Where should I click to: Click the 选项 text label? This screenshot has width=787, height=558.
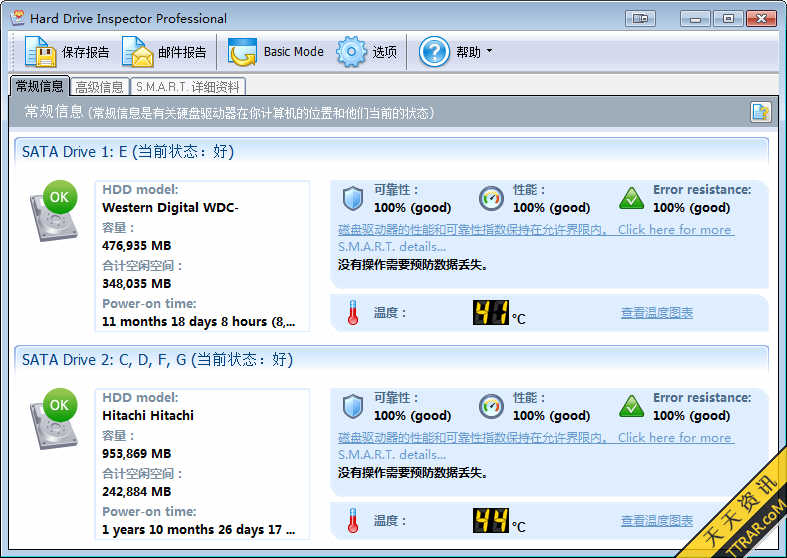point(384,52)
